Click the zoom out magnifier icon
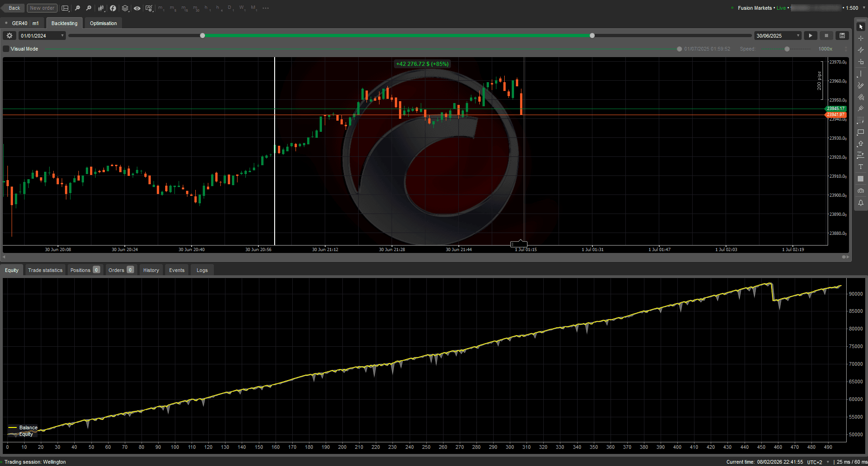The image size is (868, 466). [x=77, y=8]
